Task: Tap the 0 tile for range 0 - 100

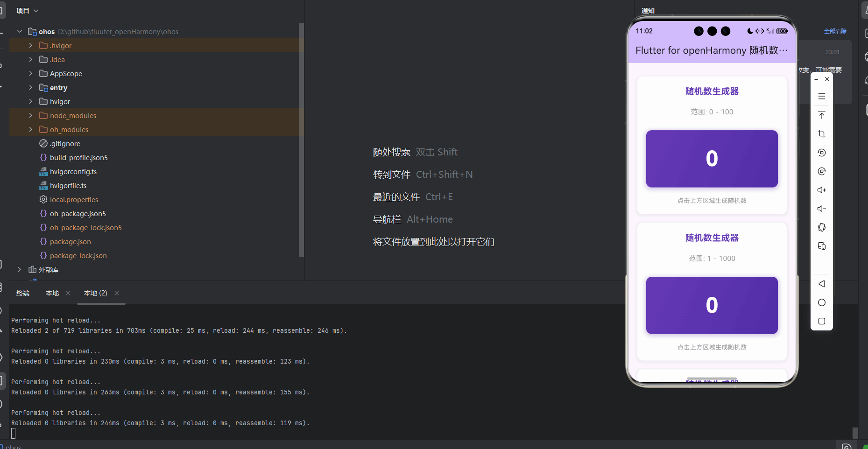Action: point(712,159)
